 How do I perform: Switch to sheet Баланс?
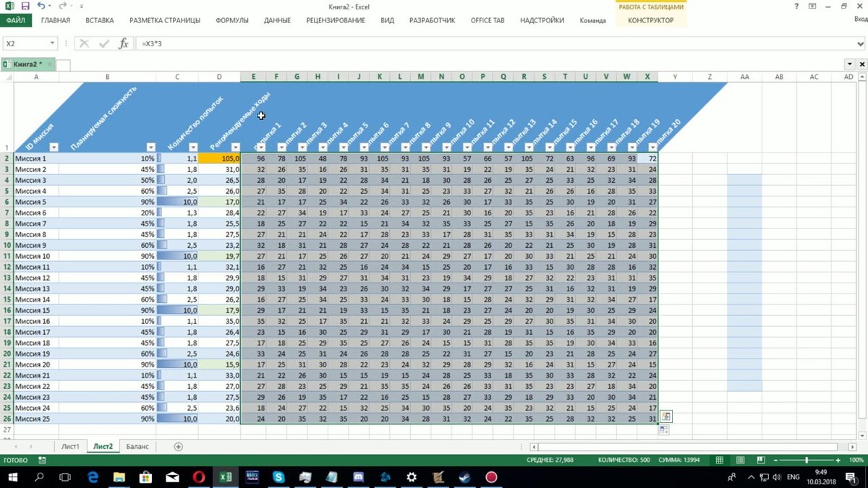pos(137,447)
